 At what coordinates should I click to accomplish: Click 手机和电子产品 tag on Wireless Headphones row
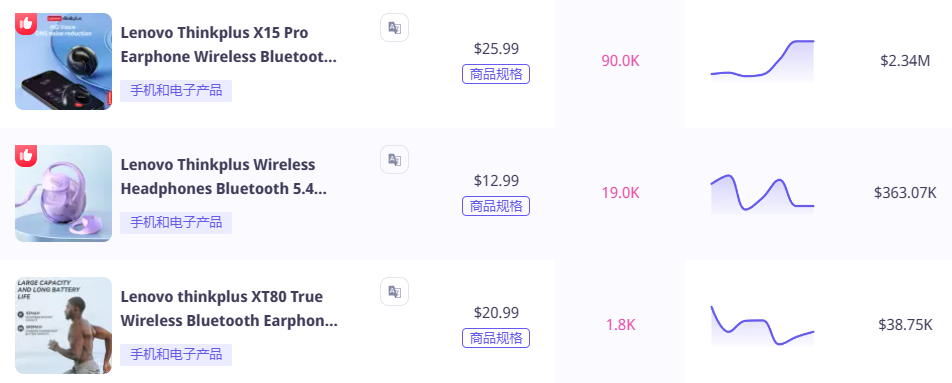click(x=176, y=223)
